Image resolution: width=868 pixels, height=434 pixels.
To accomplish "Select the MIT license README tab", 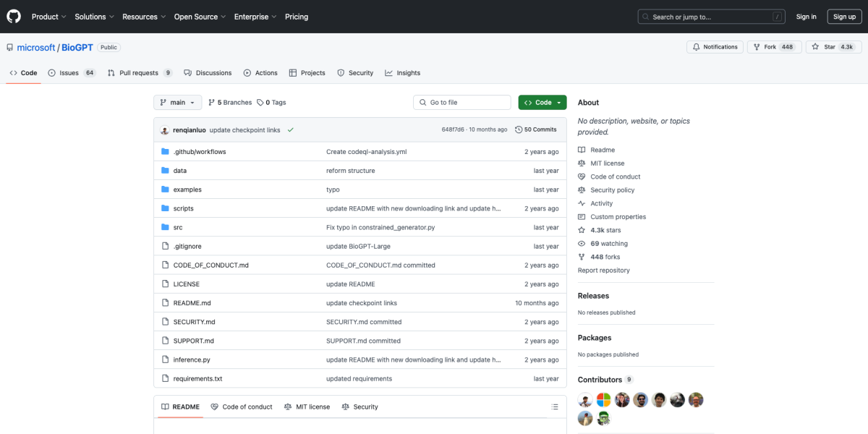I will pyautogui.click(x=307, y=407).
